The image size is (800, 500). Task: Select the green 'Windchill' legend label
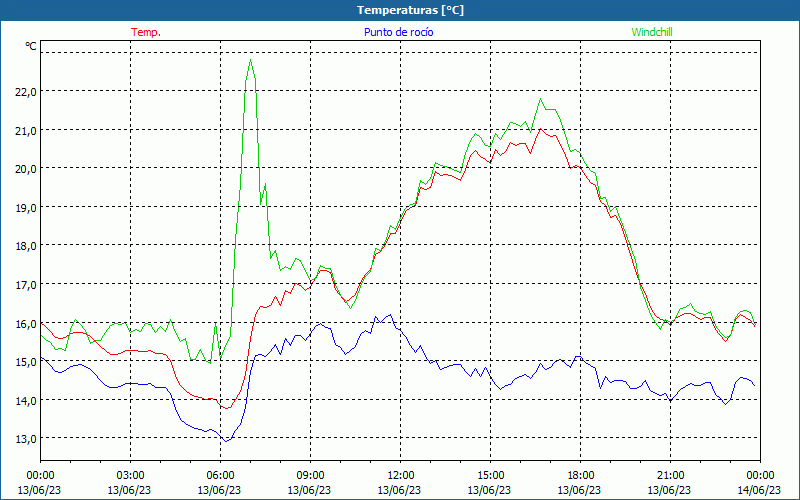(652, 32)
